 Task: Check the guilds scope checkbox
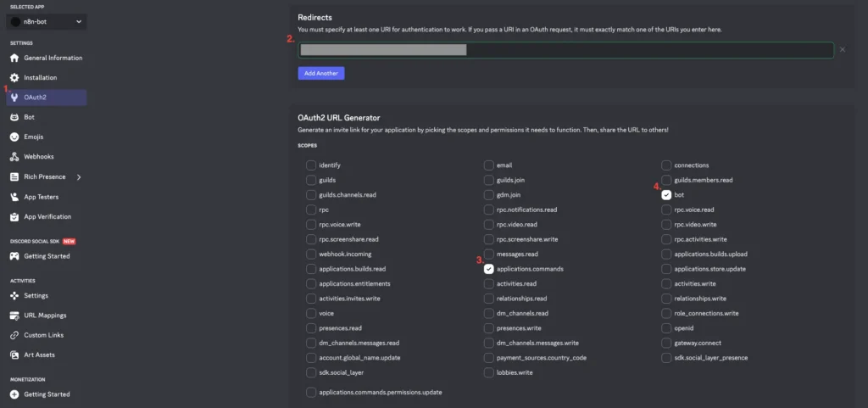[x=311, y=181]
